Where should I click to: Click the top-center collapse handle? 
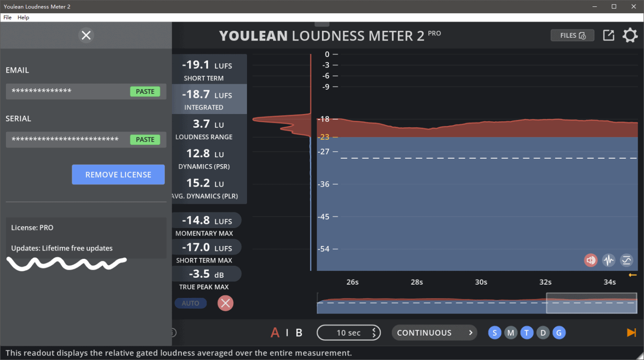(322, 24)
